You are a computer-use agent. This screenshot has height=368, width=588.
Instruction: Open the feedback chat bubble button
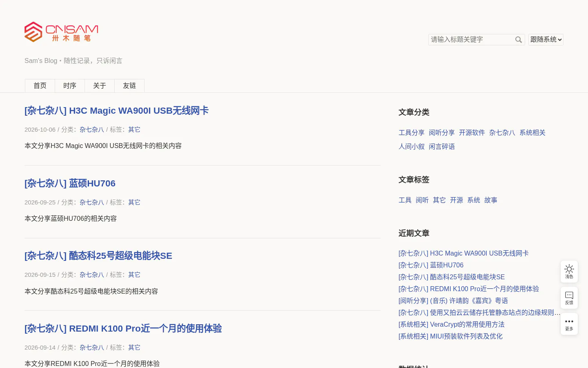tap(569, 298)
